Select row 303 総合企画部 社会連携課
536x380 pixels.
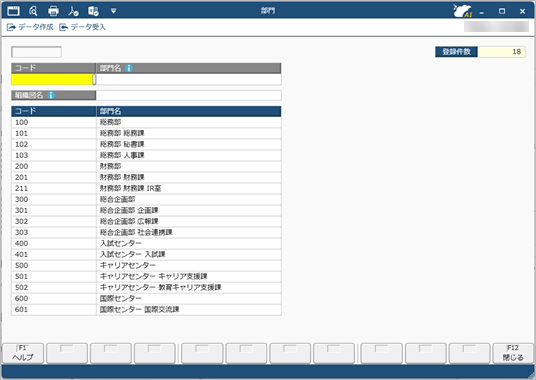146,232
